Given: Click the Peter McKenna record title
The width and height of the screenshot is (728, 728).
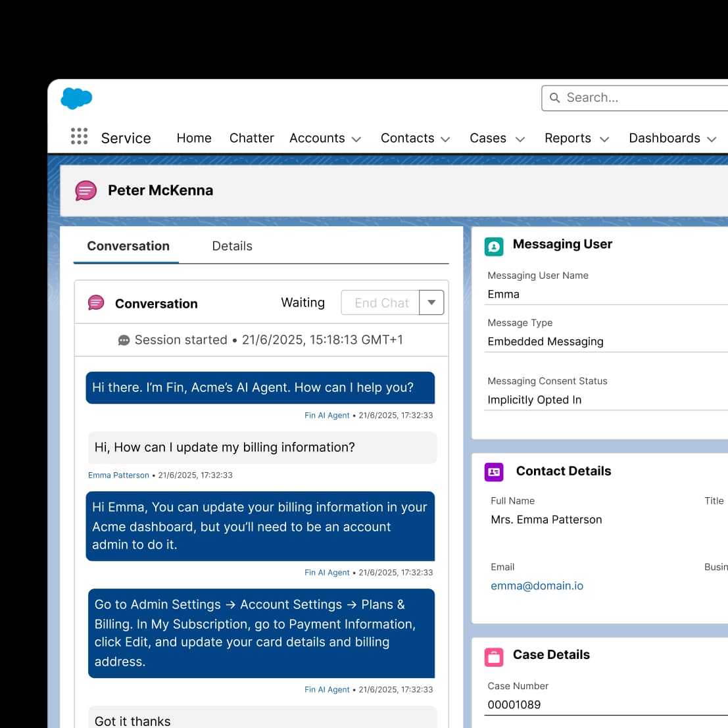Looking at the screenshot, I should (160, 190).
